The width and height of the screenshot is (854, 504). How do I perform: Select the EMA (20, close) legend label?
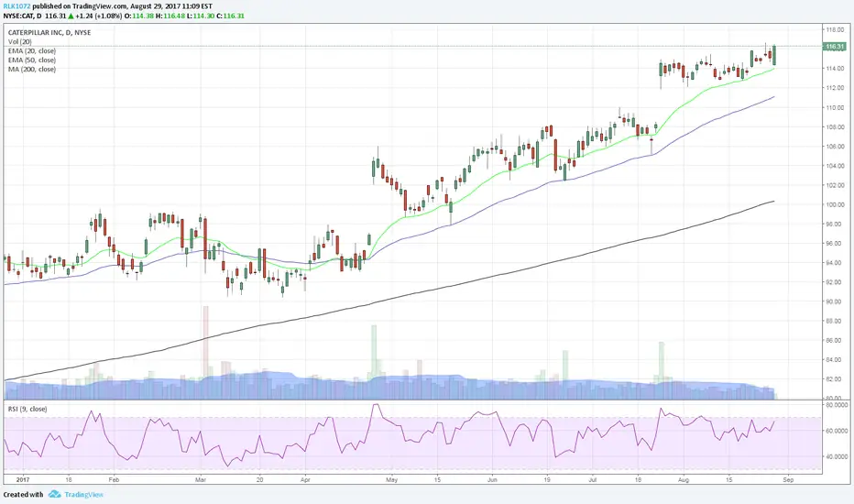[x=31, y=50]
